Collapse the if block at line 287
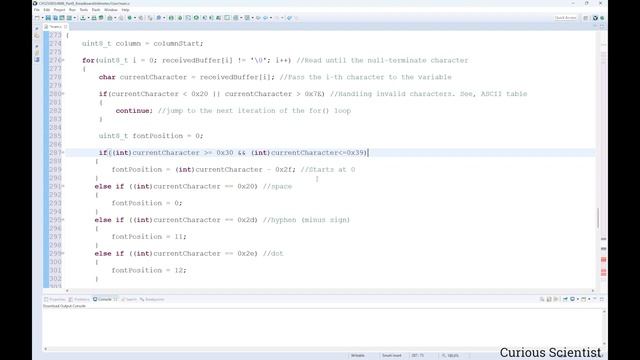This screenshot has width=640, height=360. pyautogui.click(x=63, y=153)
